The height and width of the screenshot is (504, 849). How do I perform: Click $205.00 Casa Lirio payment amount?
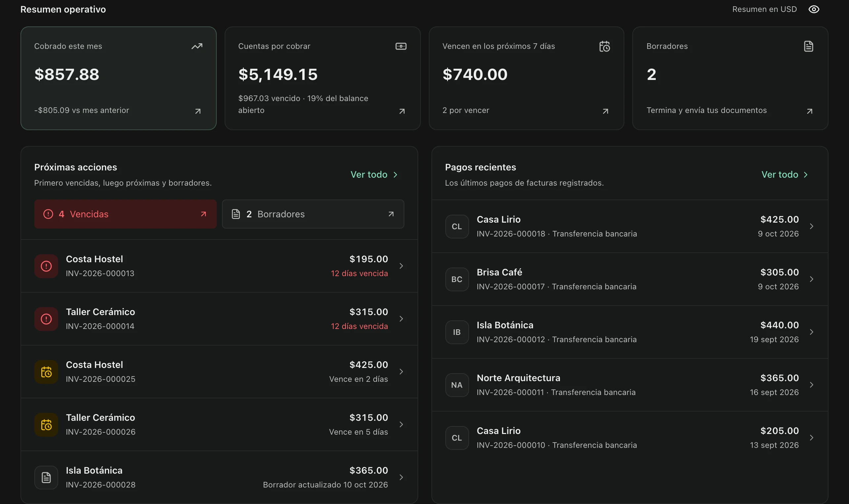[x=779, y=431]
